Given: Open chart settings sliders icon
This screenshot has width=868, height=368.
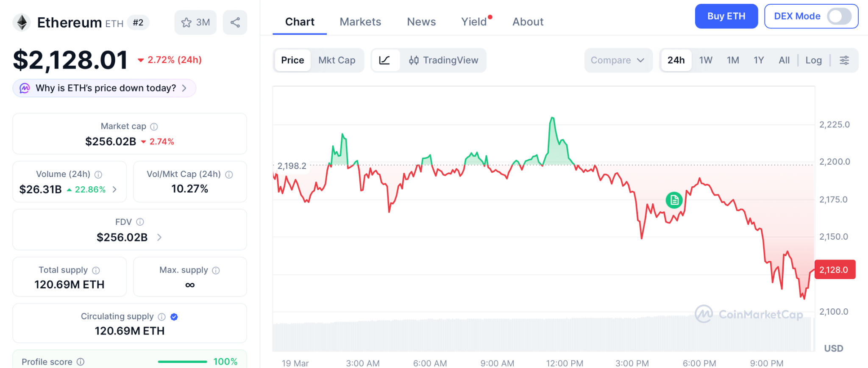Looking at the screenshot, I should 844,60.
